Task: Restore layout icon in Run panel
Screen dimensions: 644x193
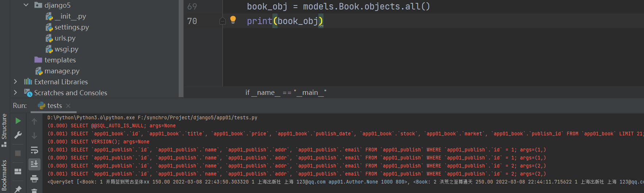Action: [x=18, y=171]
